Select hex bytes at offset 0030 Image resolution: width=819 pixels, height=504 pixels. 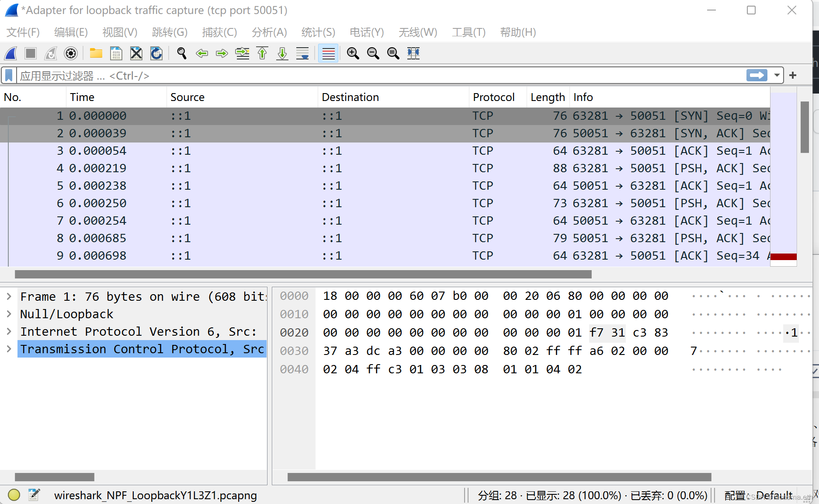click(496, 351)
